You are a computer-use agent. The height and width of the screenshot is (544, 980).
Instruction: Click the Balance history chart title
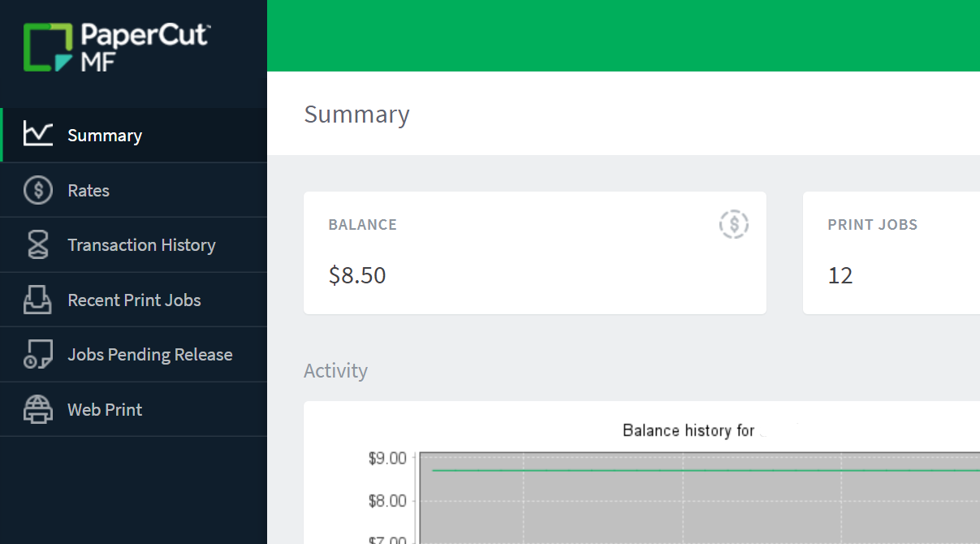coord(689,430)
